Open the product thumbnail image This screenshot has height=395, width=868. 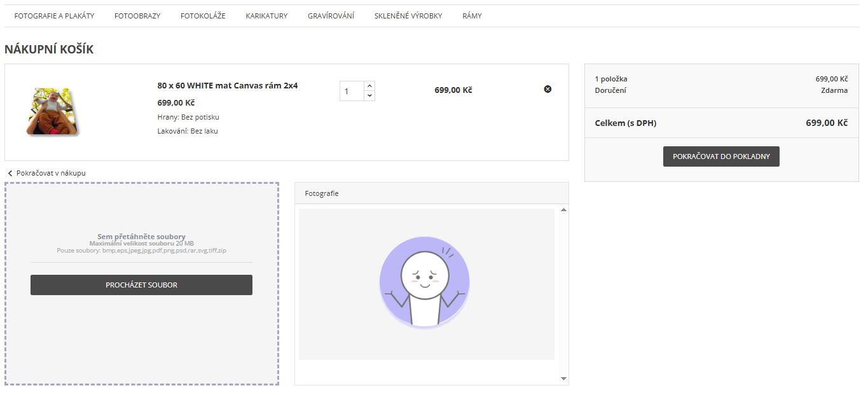[52, 112]
